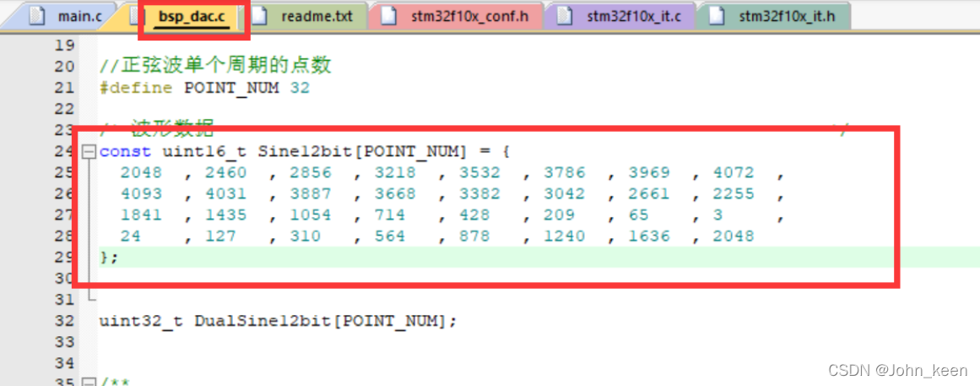
Task: Click the value 4031 in the array
Action: tap(226, 193)
